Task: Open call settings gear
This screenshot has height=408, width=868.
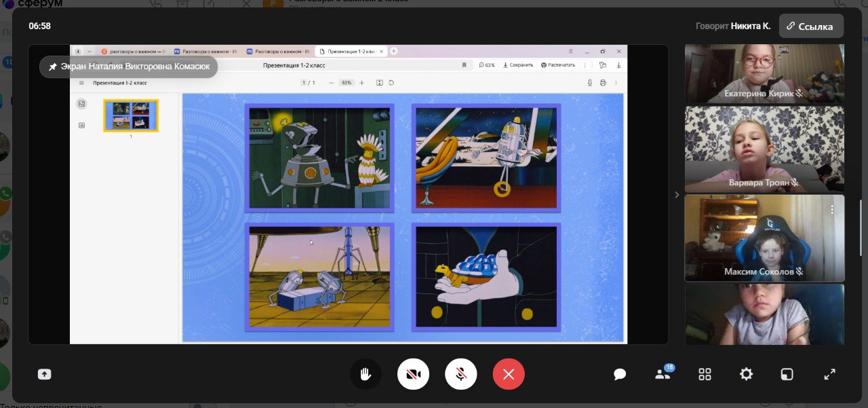Action: pos(746,374)
